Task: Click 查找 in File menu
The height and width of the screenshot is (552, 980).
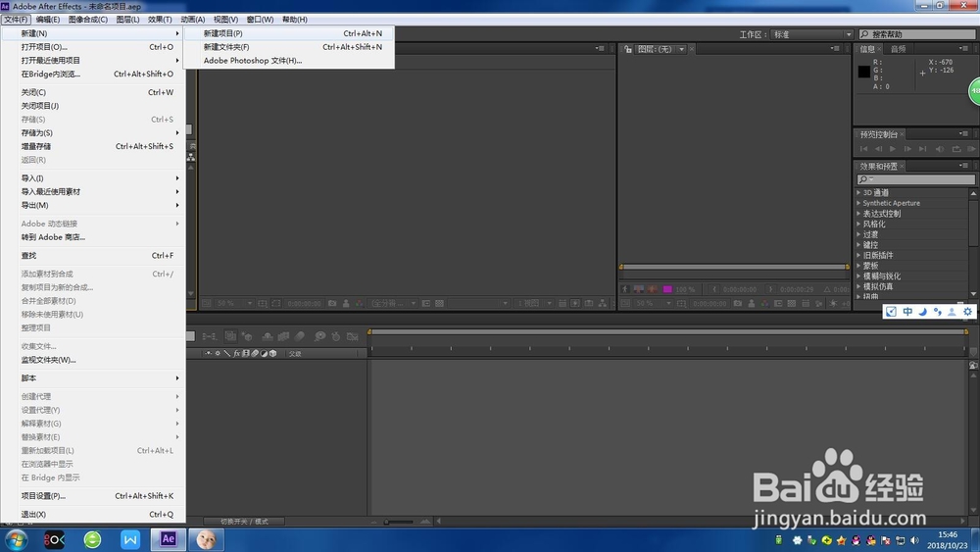Action: tap(92, 256)
